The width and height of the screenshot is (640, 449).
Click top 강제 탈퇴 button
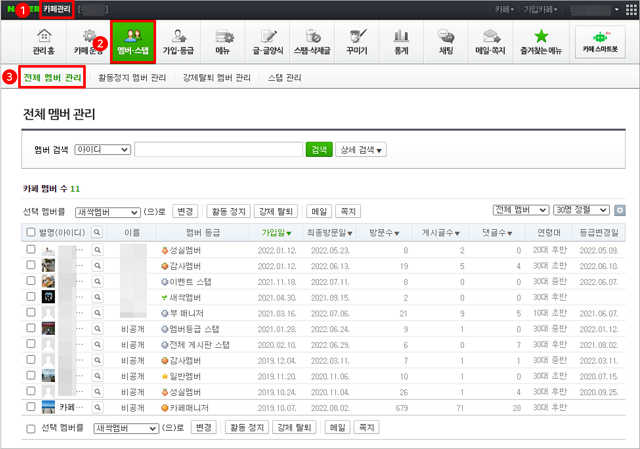[x=276, y=211]
